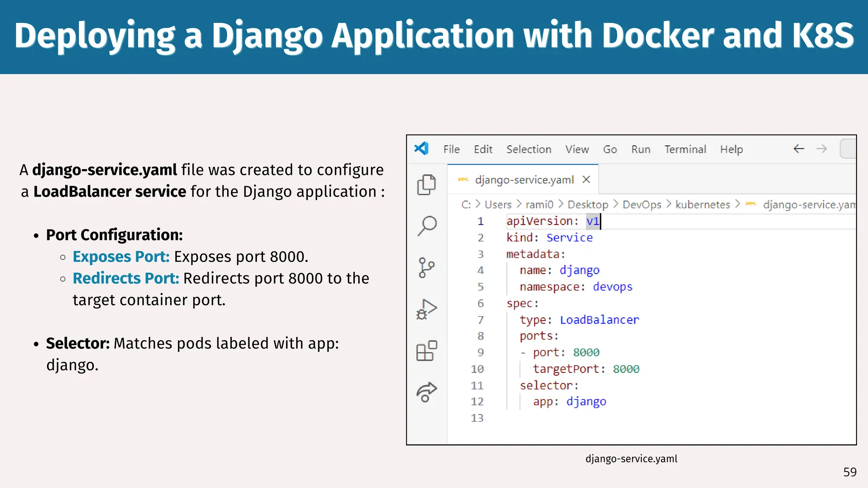Viewport: 868px width, 488px height.
Task: Open the Extensions blocks icon
Action: (x=426, y=351)
